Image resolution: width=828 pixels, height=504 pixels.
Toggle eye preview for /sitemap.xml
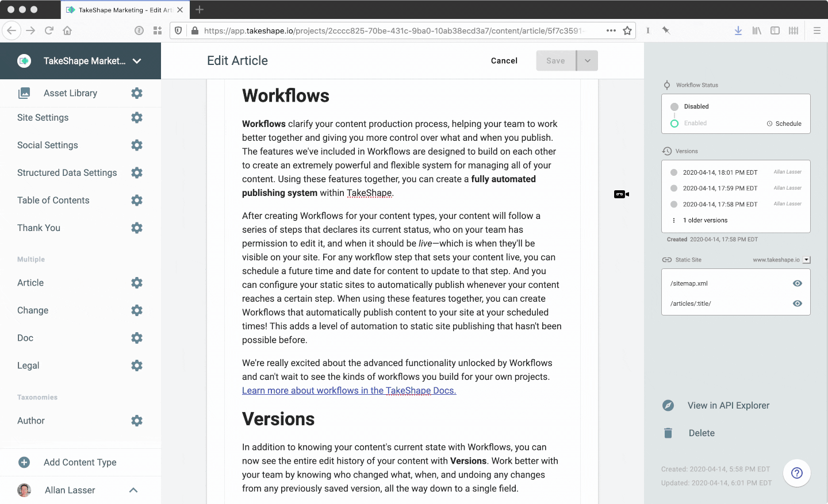pyautogui.click(x=798, y=283)
